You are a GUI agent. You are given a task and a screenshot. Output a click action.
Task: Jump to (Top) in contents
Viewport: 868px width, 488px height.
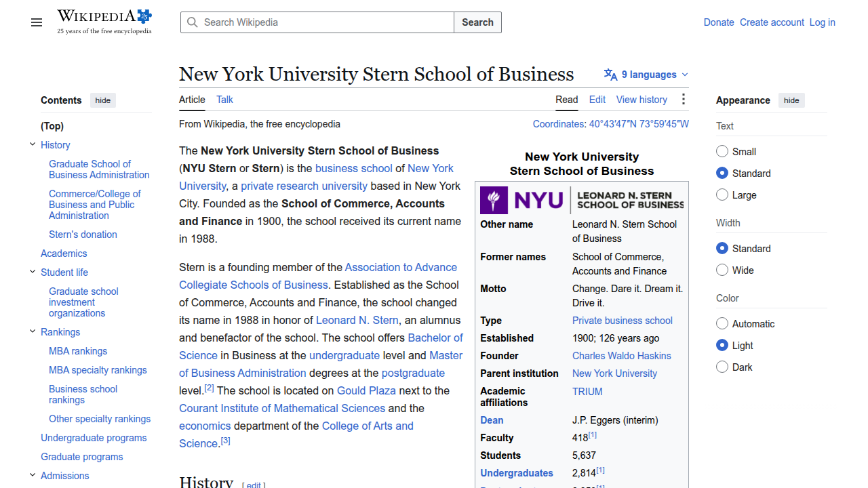52,126
